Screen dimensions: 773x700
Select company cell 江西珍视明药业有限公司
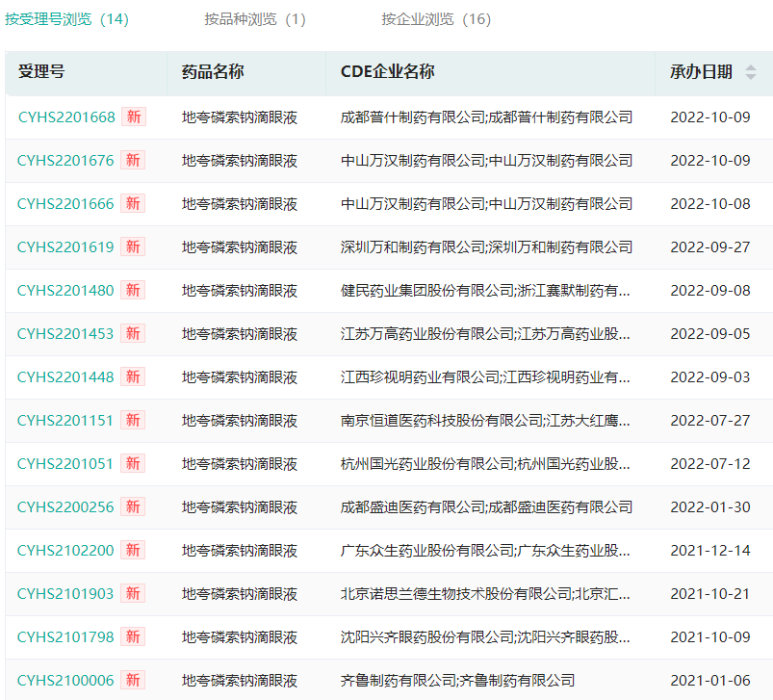coord(485,377)
